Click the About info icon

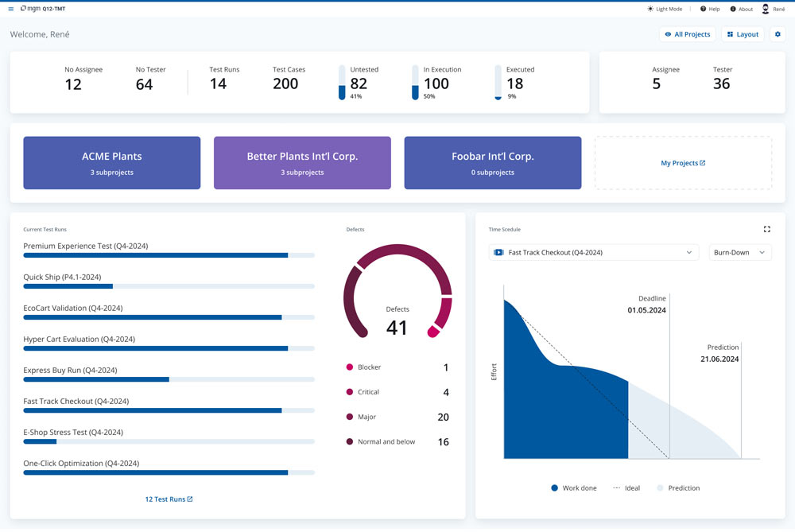coord(733,9)
